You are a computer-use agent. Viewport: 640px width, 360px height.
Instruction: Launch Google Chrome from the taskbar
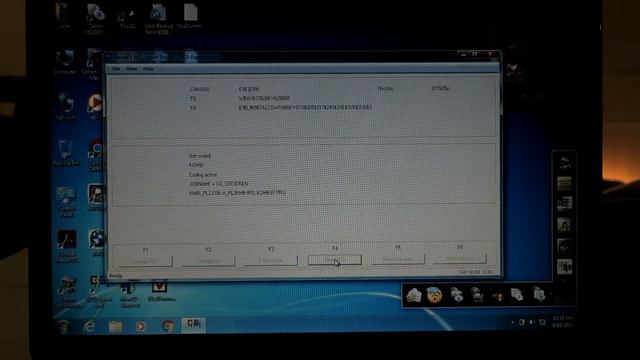[x=167, y=326]
